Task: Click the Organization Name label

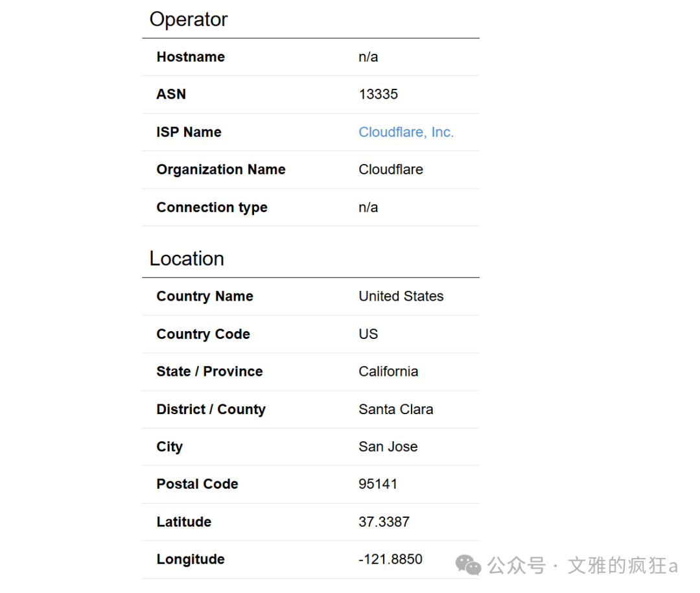Action: (221, 170)
